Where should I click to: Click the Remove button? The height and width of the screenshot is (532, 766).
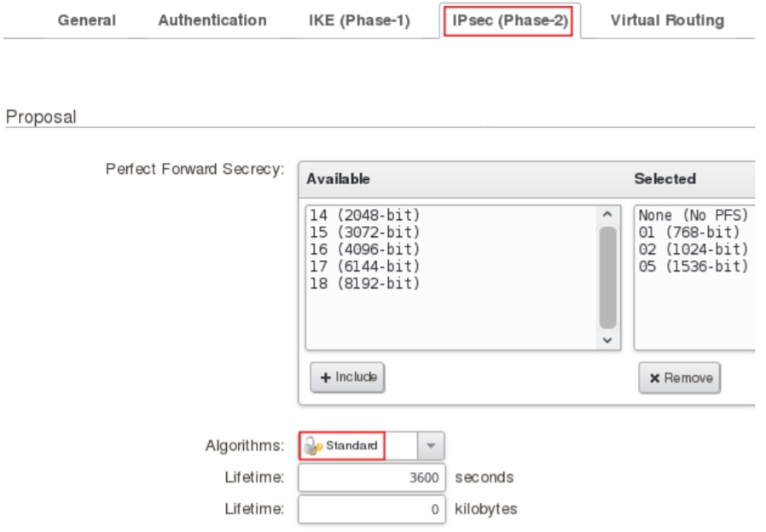pyautogui.click(x=679, y=378)
